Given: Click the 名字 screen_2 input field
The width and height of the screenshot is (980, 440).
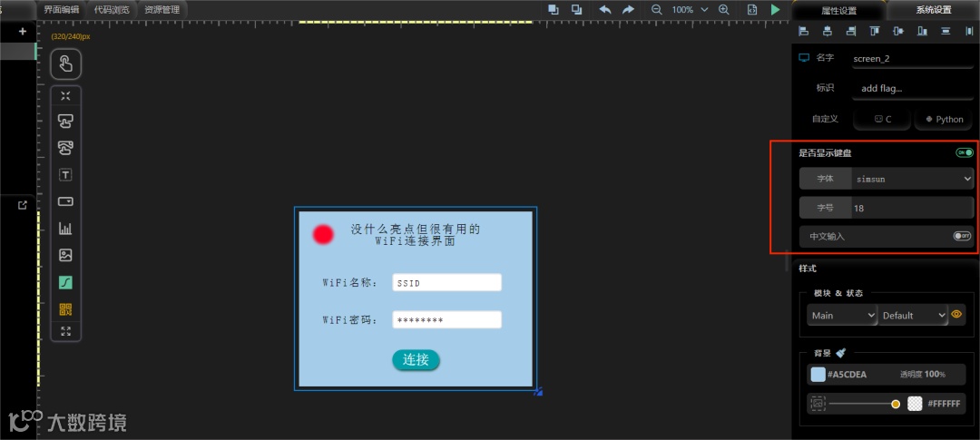Looking at the screenshot, I should [913, 58].
